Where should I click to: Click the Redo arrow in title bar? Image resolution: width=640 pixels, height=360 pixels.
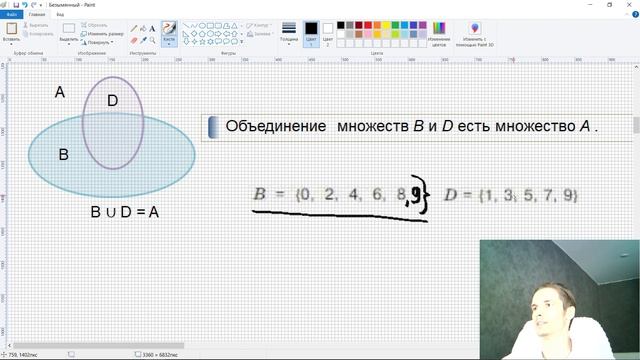(x=33, y=5)
